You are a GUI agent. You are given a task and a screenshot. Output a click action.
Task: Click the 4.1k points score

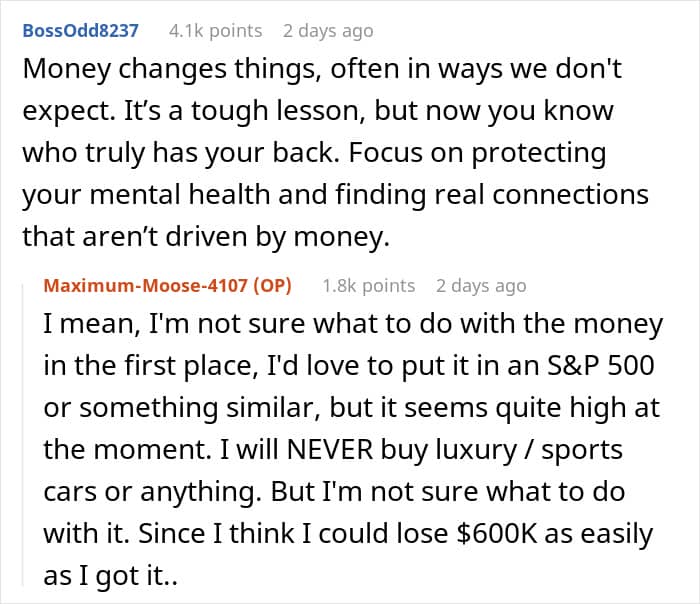click(x=216, y=31)
